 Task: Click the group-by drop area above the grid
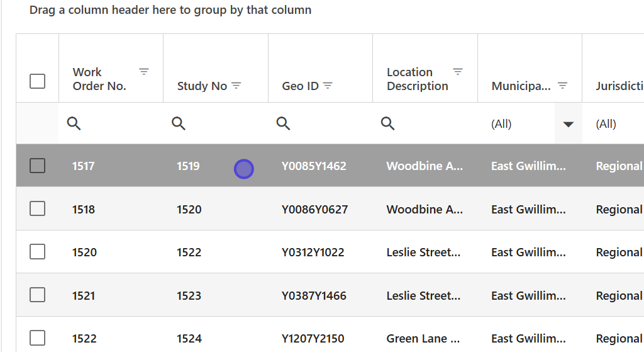point(170,10)
